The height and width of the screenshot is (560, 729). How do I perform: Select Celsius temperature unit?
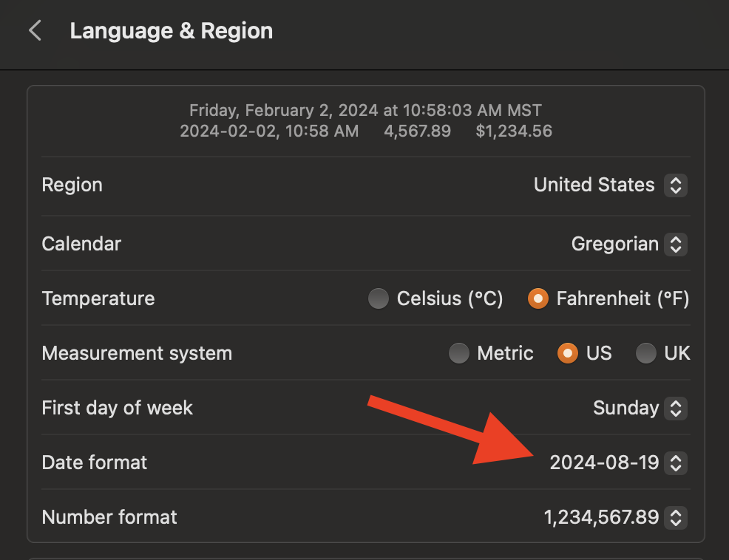tap(379, 299)
